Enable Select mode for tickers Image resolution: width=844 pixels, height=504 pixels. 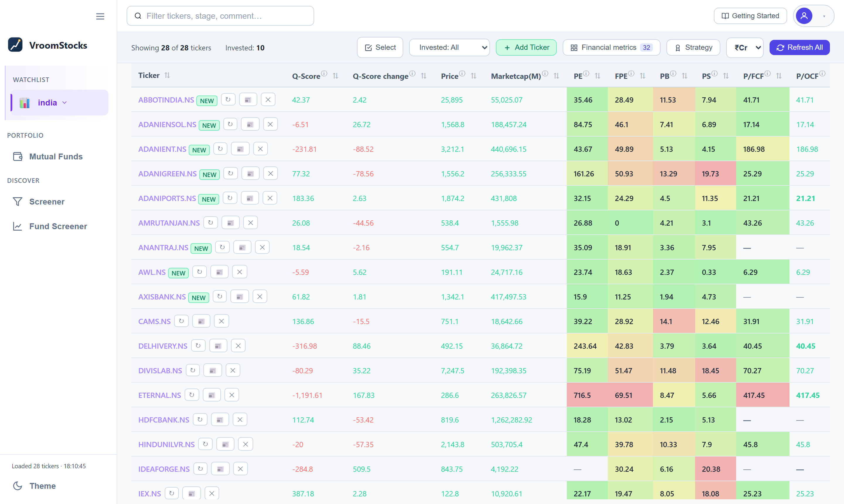[380, 47]
